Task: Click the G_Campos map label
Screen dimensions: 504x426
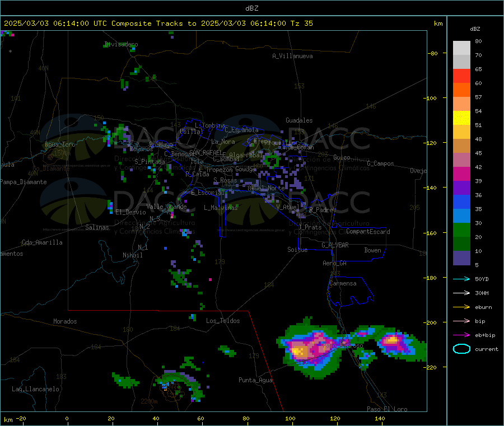Action: click(380, 163)
